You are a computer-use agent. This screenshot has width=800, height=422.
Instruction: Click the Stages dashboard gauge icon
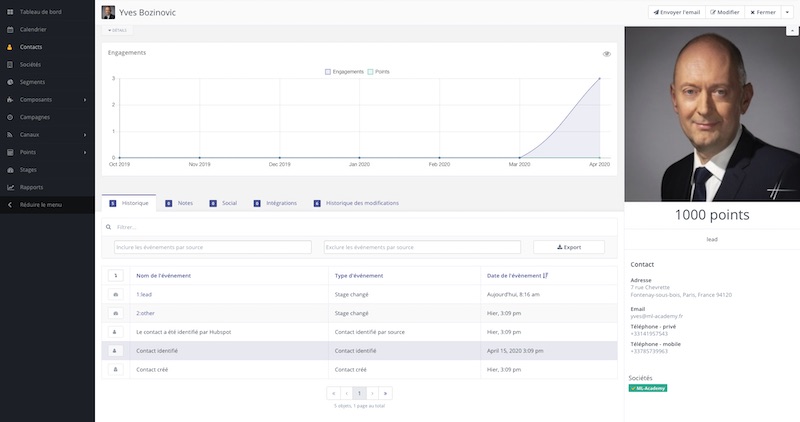pyautogui.click(x=10, y=170)
